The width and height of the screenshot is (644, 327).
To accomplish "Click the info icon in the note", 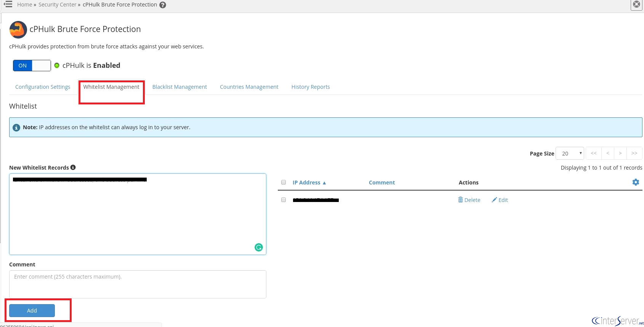I will (x=16, y=128).
